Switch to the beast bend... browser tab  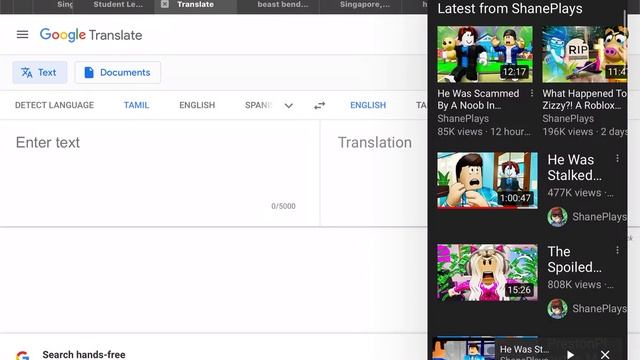pyautogui.click(x=282, y=4)
